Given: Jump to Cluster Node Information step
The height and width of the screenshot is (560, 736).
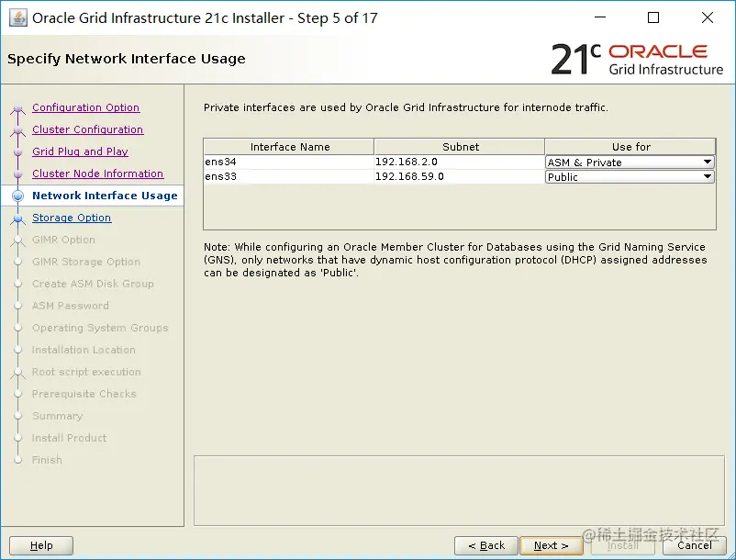Looking at the screenshot, I should 97,174.
